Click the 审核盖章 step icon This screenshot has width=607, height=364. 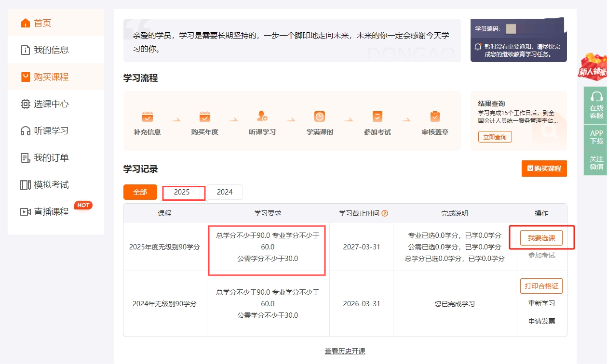tap(435, 116)
